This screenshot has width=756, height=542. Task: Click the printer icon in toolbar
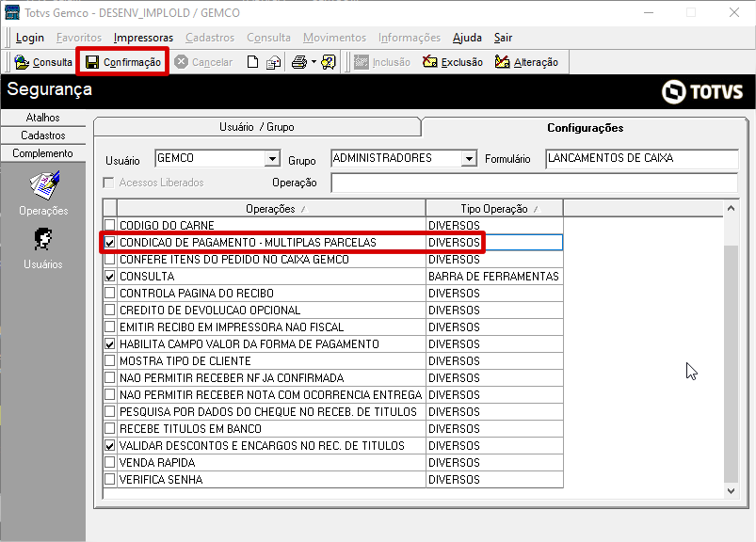point(298,62)
